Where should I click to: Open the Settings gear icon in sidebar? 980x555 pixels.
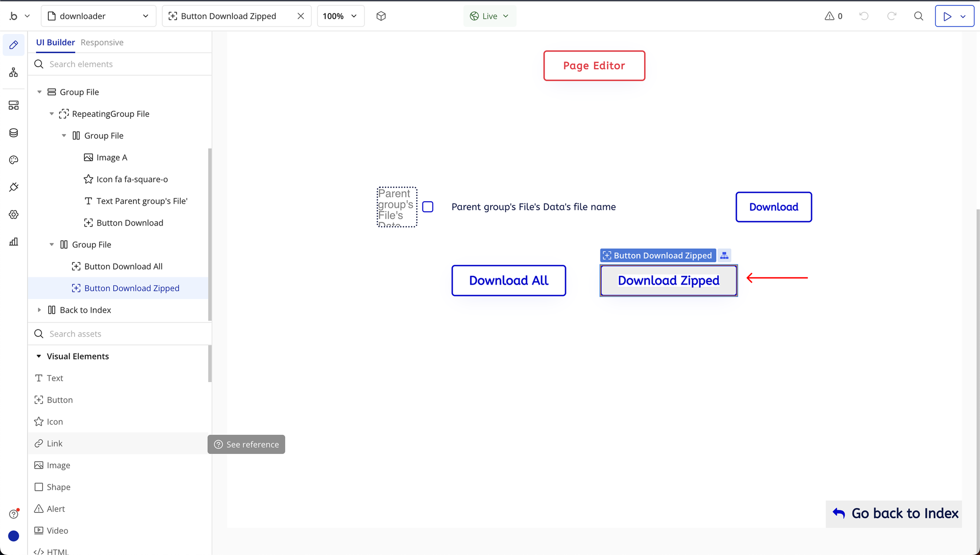(x=13, y=215)
